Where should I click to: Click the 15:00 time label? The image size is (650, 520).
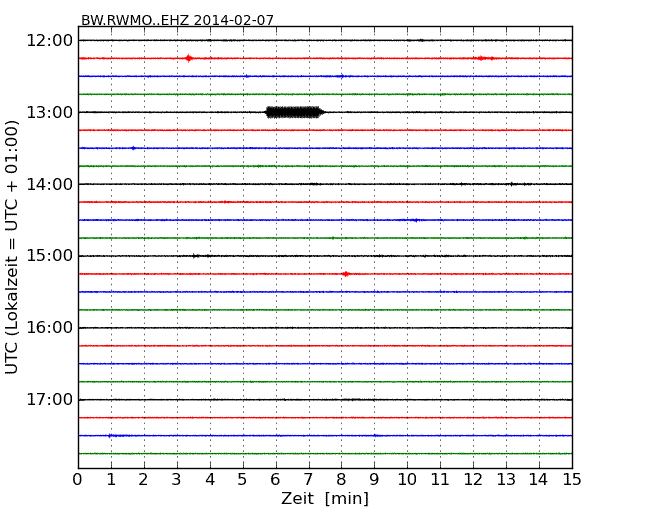tap(50, 255)
